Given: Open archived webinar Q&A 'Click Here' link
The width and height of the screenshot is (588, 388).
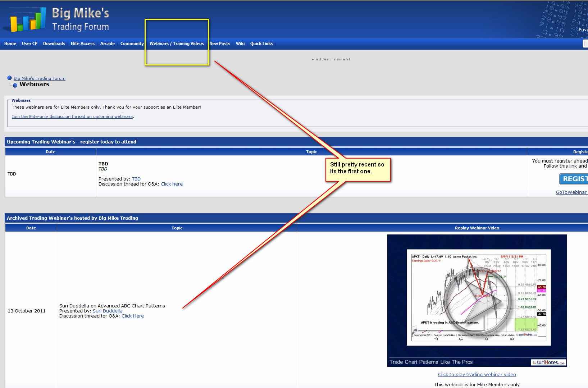Looking at the screenshot, I should (133, 316).
